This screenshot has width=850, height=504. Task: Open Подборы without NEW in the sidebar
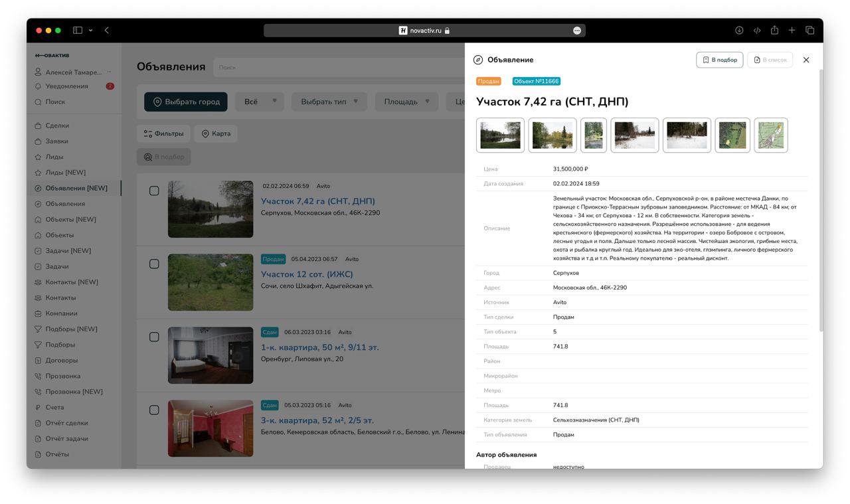(60, 345)
